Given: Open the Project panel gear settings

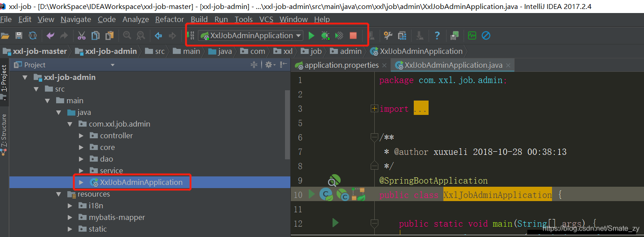Looking at the screenshot, I should 269,65.
